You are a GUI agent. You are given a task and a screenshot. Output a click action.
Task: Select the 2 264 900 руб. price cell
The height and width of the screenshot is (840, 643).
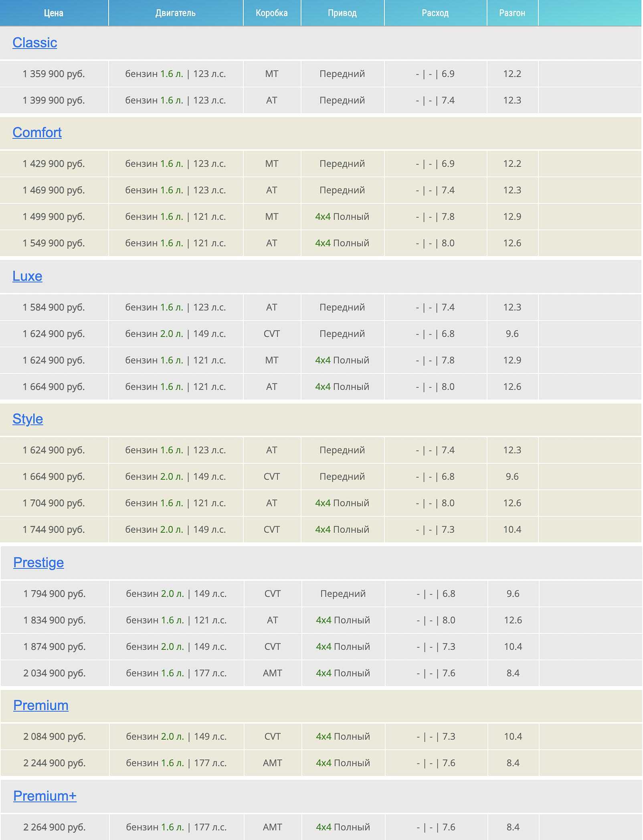55,828
